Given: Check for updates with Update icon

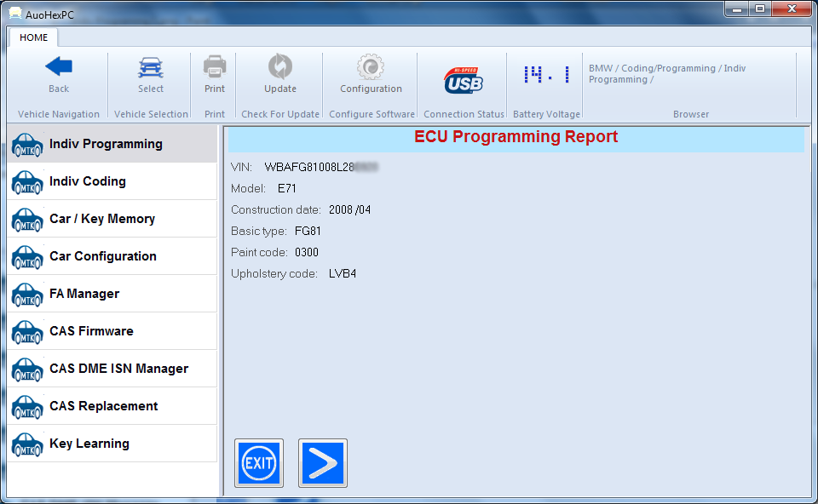Looking at the screenshot, I should 280,66.
